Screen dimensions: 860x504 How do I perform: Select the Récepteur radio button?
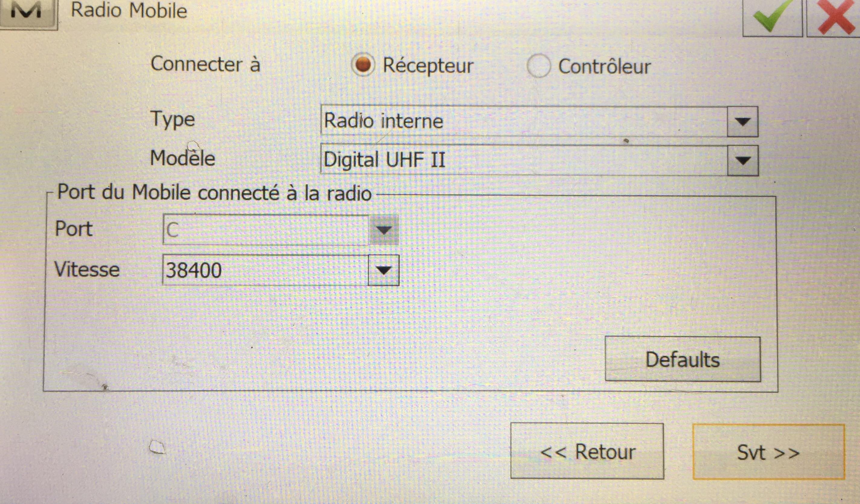tap(362, 65)
